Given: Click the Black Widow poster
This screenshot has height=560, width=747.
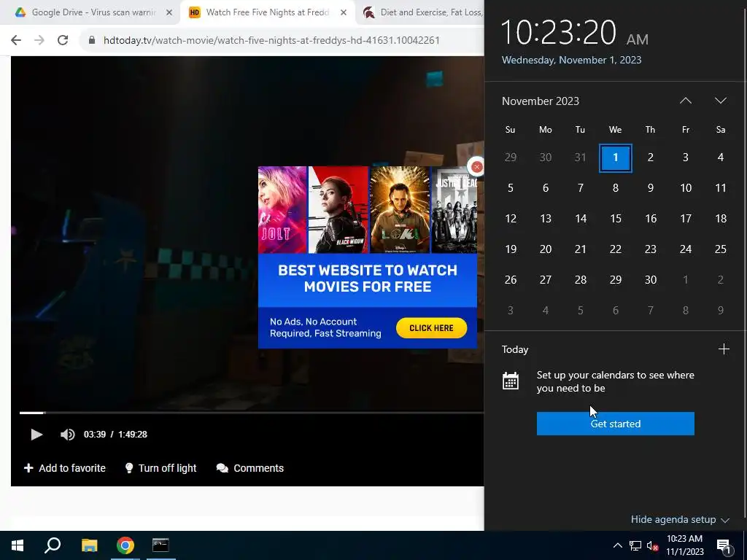Looking at the screenshot, I should (x=338, y=209).
